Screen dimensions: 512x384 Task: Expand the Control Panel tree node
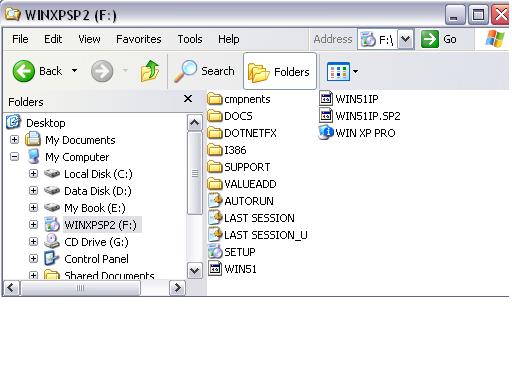point(33,258)
